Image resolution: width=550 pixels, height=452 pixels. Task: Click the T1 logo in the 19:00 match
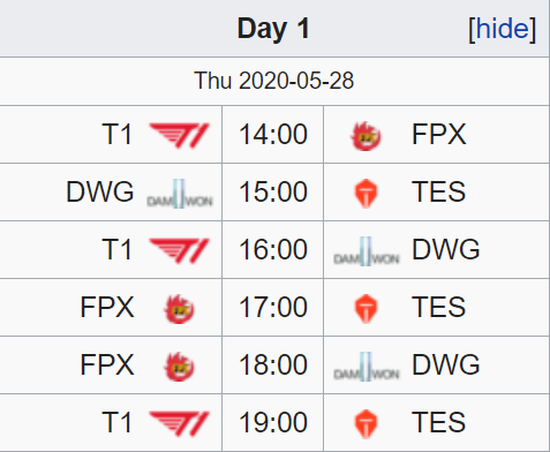[179, 423]
